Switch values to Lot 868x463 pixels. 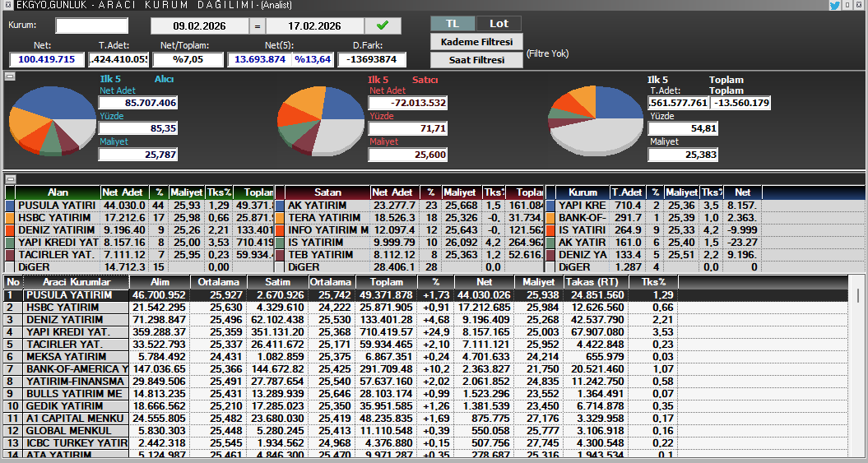point(499,23)
